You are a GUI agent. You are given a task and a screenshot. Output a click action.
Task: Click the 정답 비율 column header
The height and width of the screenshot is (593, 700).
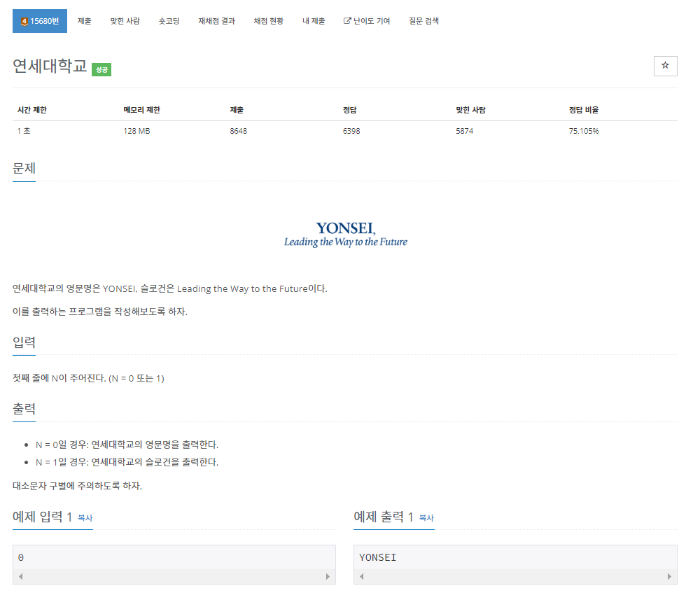(584, 110)
